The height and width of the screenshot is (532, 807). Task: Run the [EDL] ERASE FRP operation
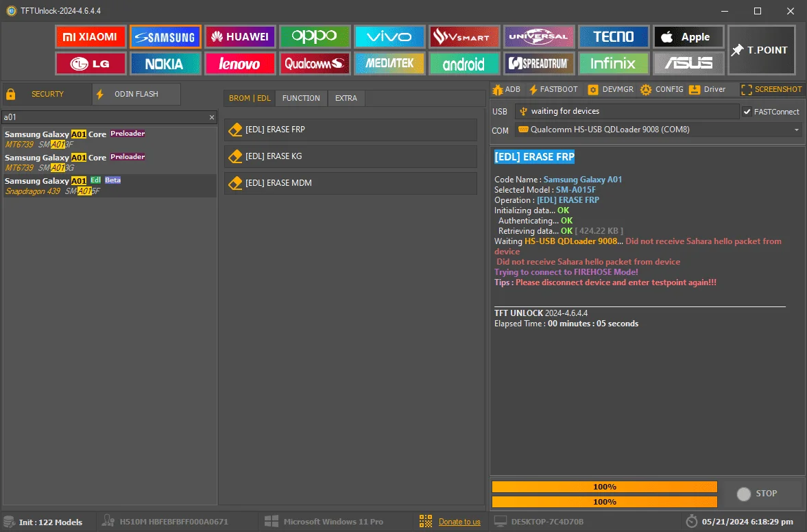pos(350,130)
